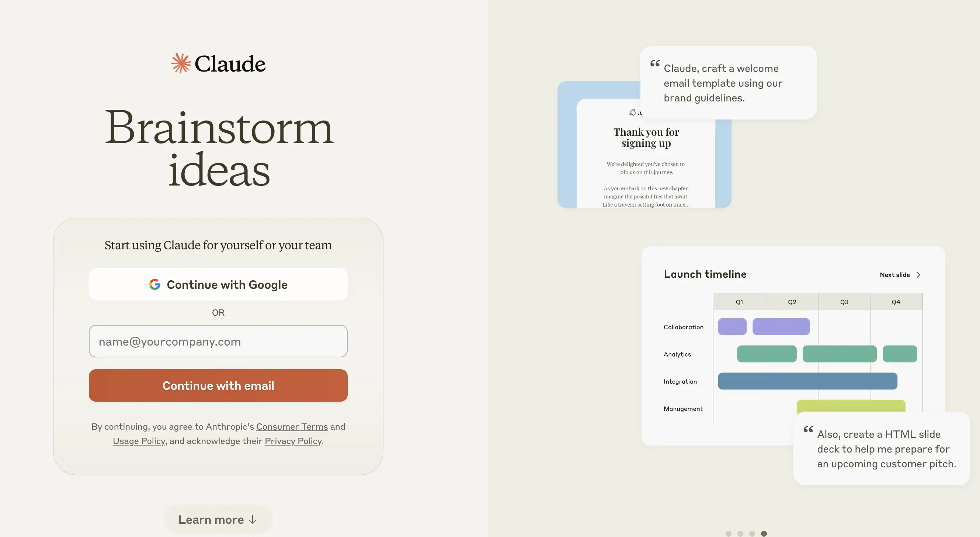Click the last green Analytics bar in Q4
This screenshot has width=980, height=537.
pyautogui.click(x=900, y=354)
